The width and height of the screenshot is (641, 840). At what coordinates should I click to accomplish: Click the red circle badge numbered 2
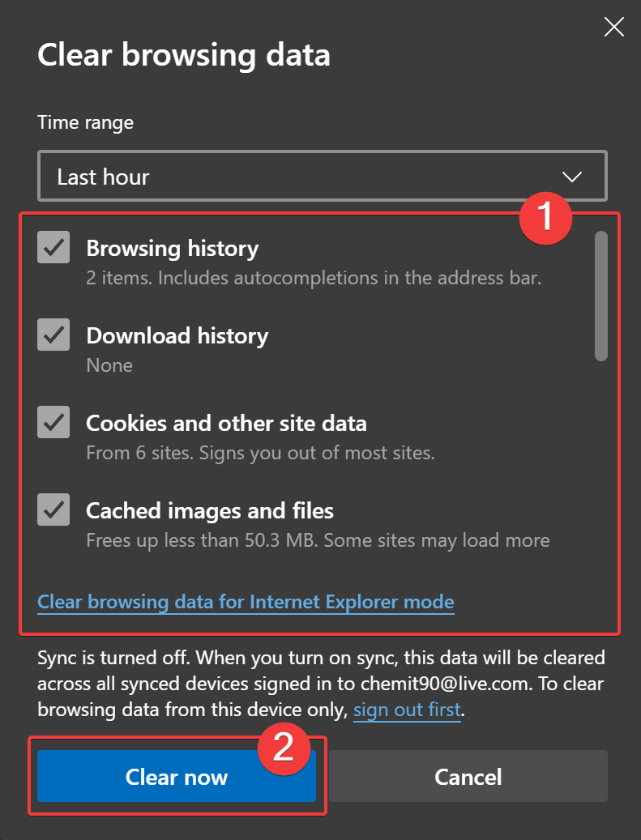tap(283, 747)
